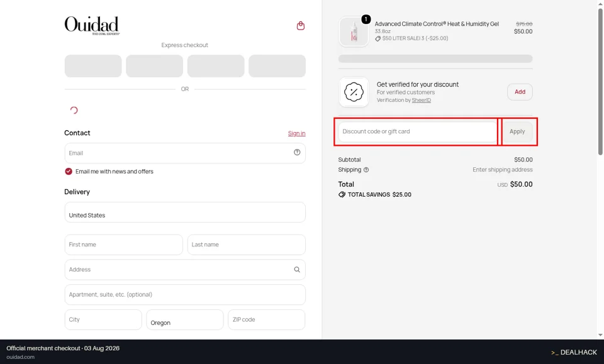The width and height of the screenshot is (604, 364).
Task: Click the ouidad.com label in footer bar
Action: (x=20, y=357)
